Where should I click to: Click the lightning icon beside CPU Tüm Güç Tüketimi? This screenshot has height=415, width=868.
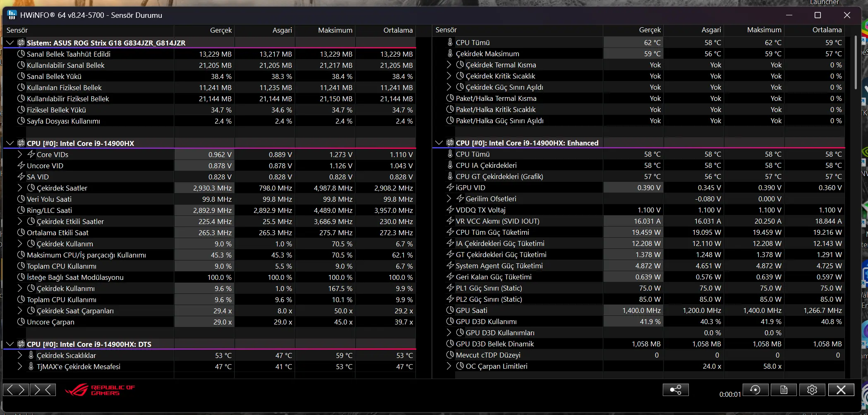pyautogui.click(x=450, y=232)
